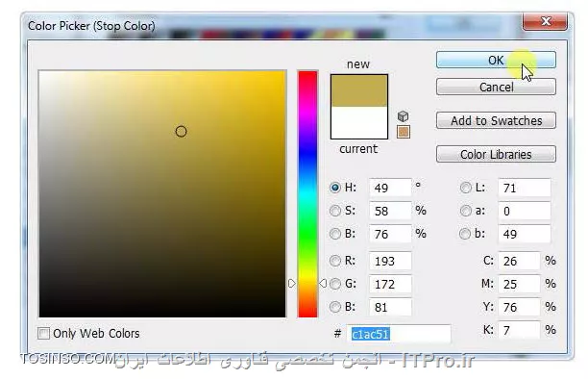Select the B brightness radio button
The image size is (588, 379).
(x=335, y=234)
